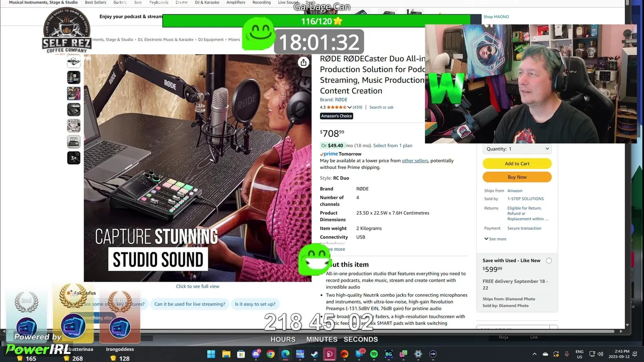Open the Best Sellers nav item
Viewport: 644px width, 362px height.
click(x=96, y=3)
